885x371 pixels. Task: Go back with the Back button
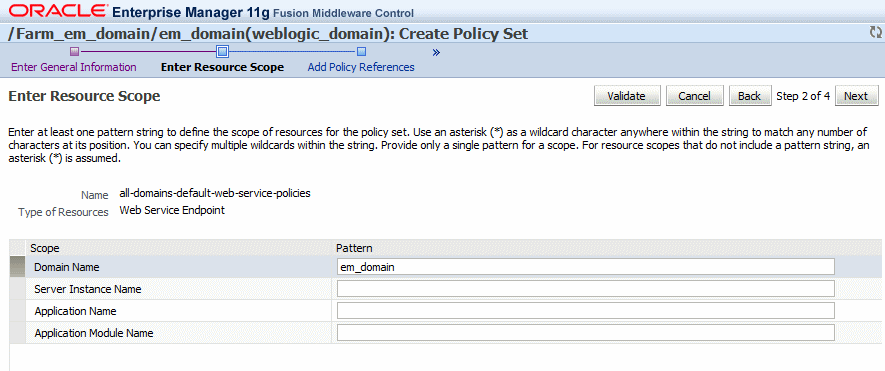750,96
